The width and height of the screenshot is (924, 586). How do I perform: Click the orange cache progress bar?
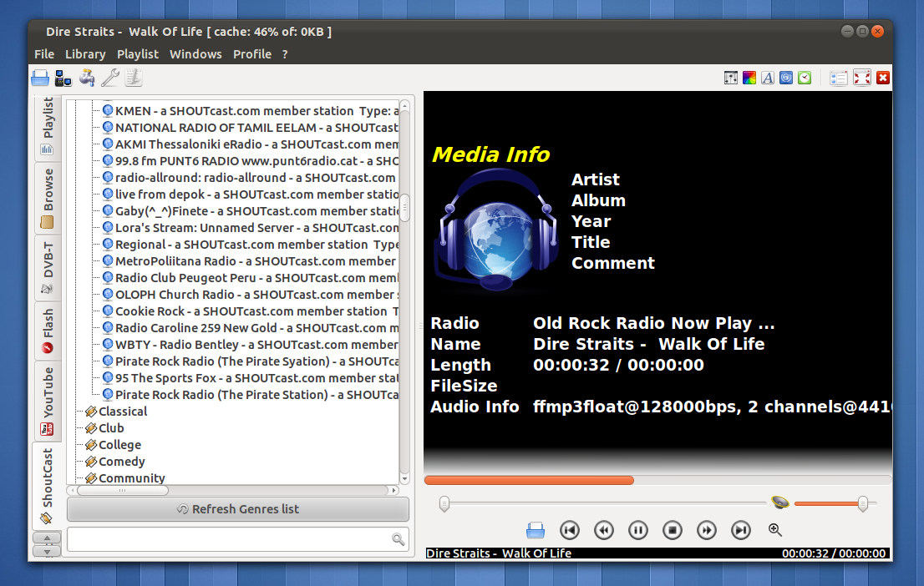pos(529,481)
